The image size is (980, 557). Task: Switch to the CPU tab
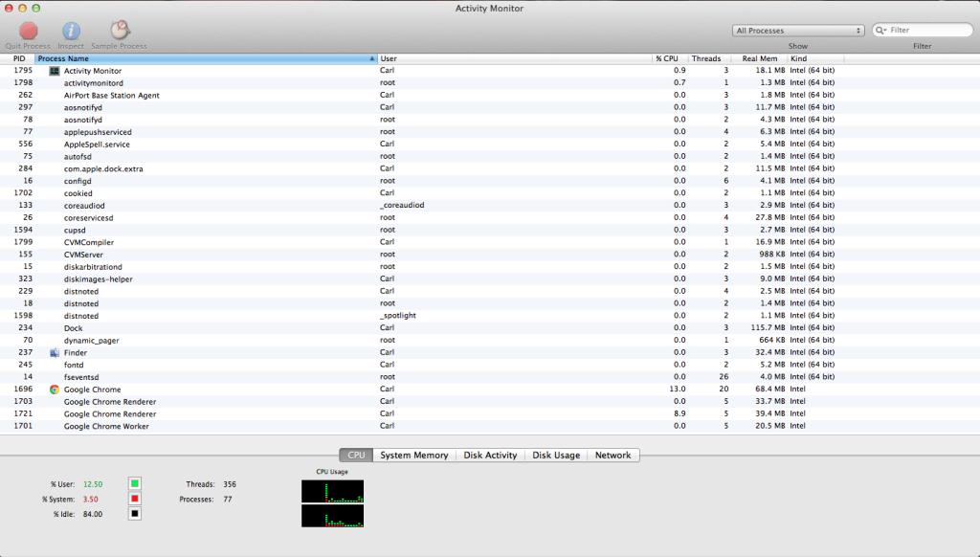356,456
